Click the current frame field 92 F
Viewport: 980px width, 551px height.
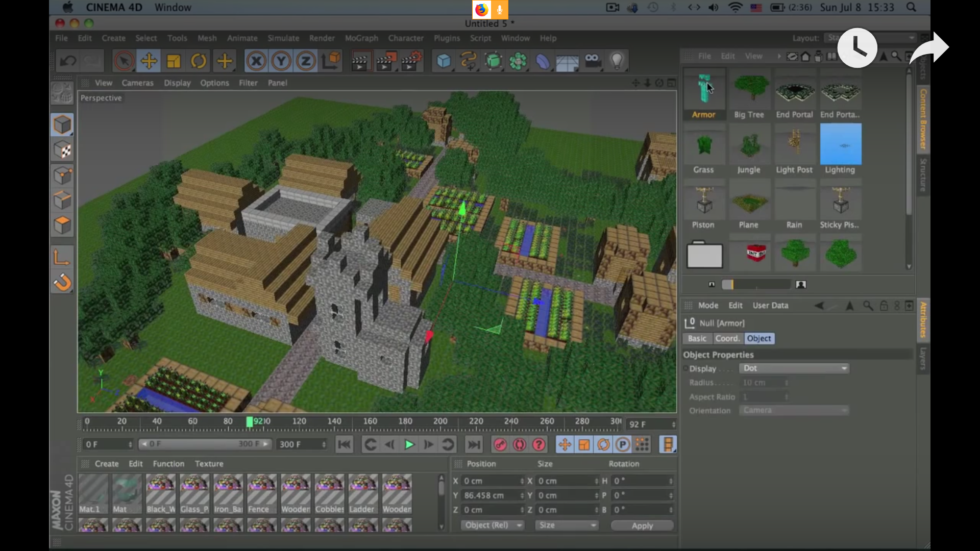point(651,424)
